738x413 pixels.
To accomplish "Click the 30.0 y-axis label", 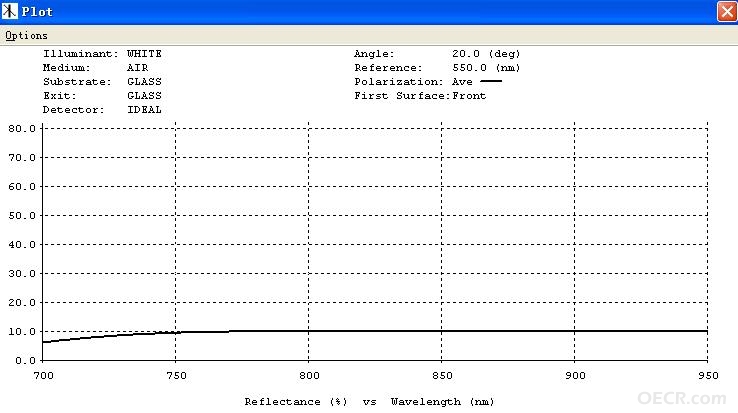I will point(22,274).
